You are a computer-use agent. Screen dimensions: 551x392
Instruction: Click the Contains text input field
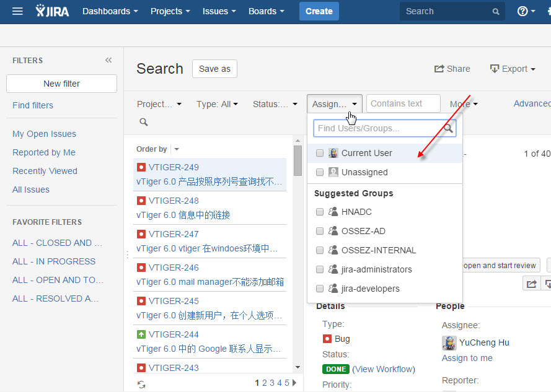pyautogui.click(x=403, y=103)
